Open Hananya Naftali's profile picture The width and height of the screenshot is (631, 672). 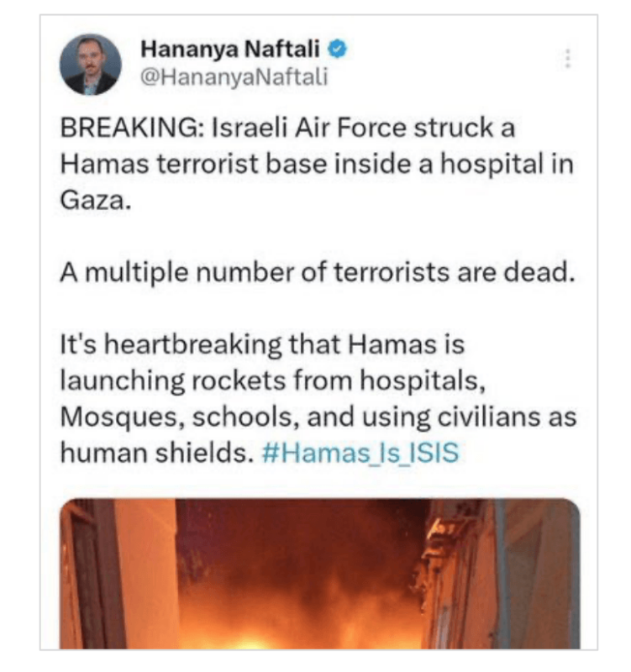90,64
